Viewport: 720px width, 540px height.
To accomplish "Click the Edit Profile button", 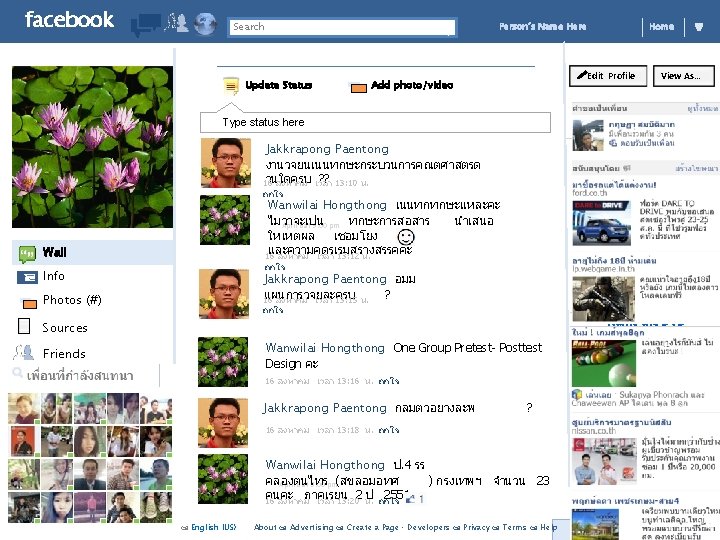I will point(608,76).
